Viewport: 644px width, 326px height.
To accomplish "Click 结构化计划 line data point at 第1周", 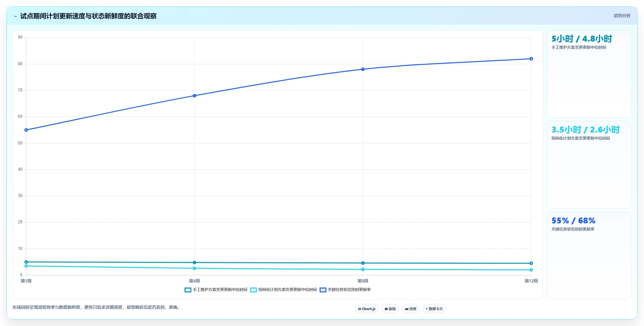I will 26,266.
